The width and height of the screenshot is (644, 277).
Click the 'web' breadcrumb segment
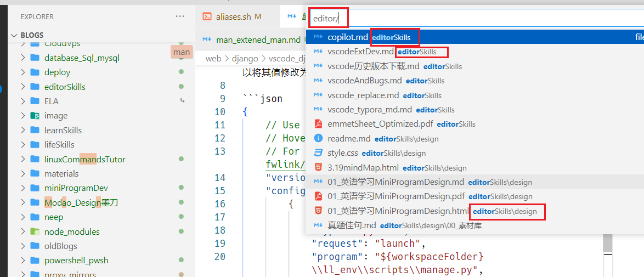213,59
